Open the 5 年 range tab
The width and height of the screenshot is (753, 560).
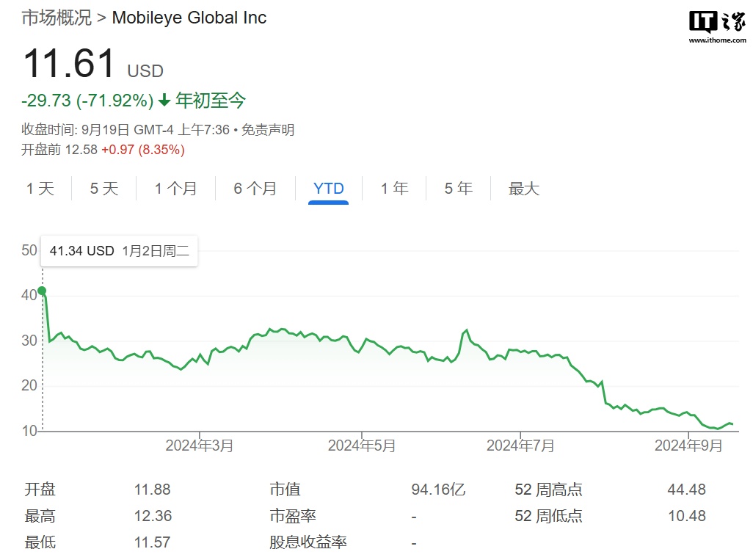point(459,189)
